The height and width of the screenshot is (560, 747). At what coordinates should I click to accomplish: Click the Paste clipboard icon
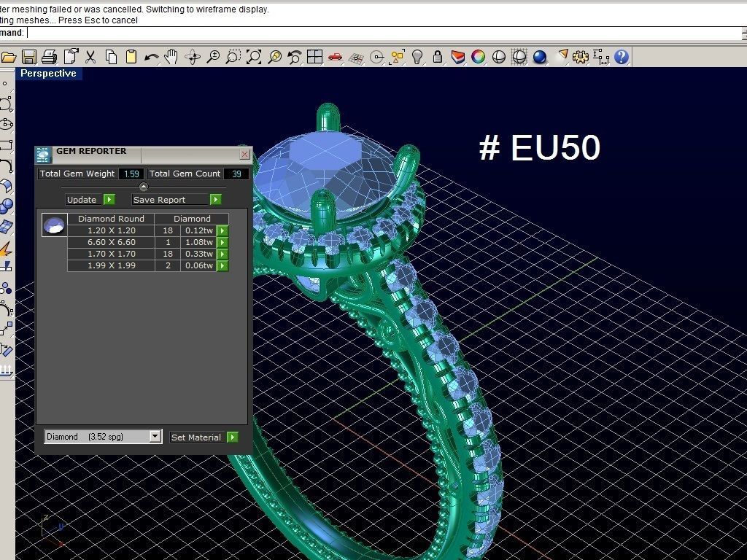131,57
